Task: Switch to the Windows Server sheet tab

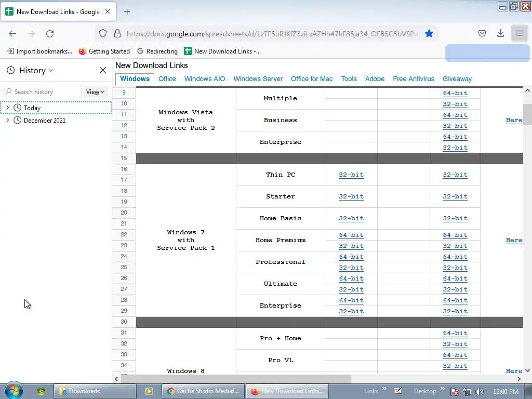Action: [x=258, y=79]
